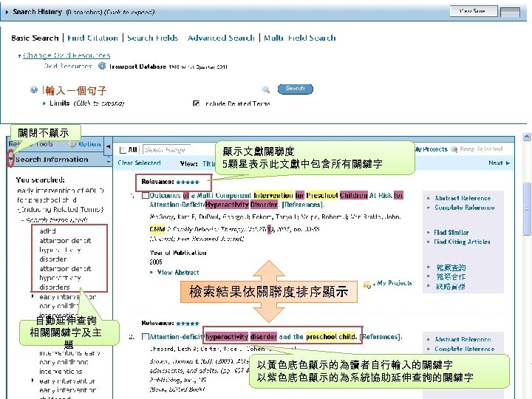
Task: Click the Transport Database info icon
Action: click(102, 66)
